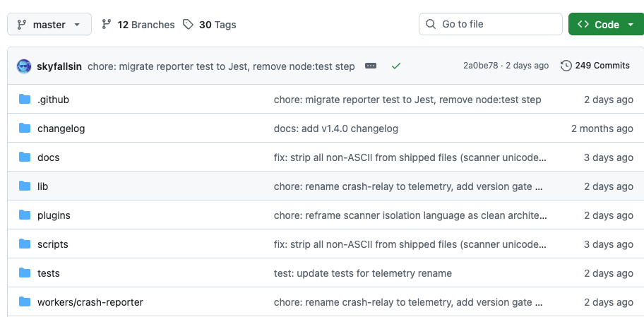This screenshot has width=644, height=317.
Task: Click the tests folder icon
Action: 25,273
